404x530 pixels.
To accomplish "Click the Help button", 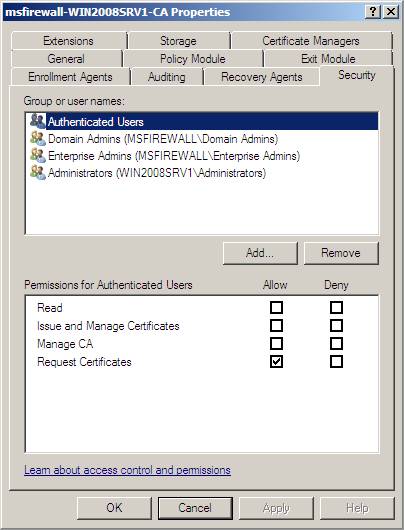I will [x=357, y=508].
